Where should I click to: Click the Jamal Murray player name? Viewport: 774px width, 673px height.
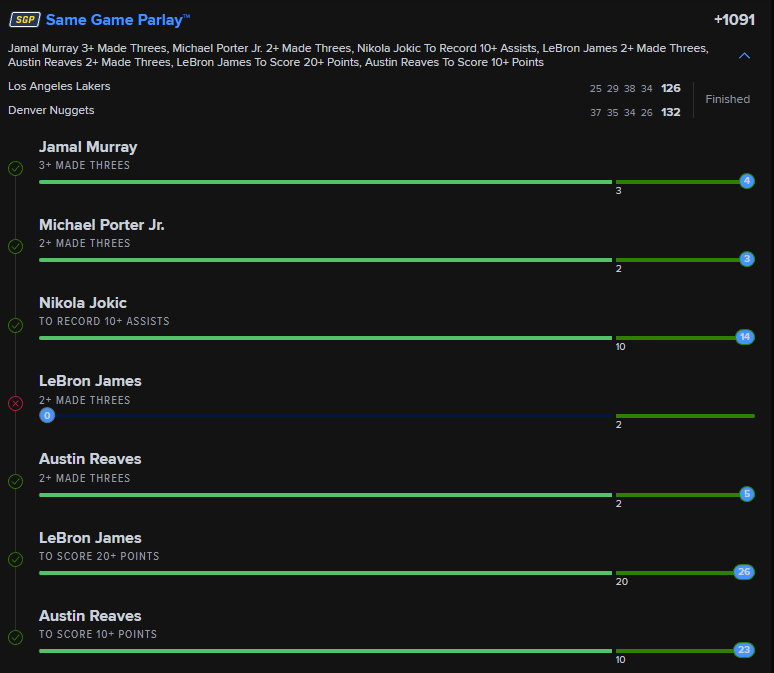point(88,147)
